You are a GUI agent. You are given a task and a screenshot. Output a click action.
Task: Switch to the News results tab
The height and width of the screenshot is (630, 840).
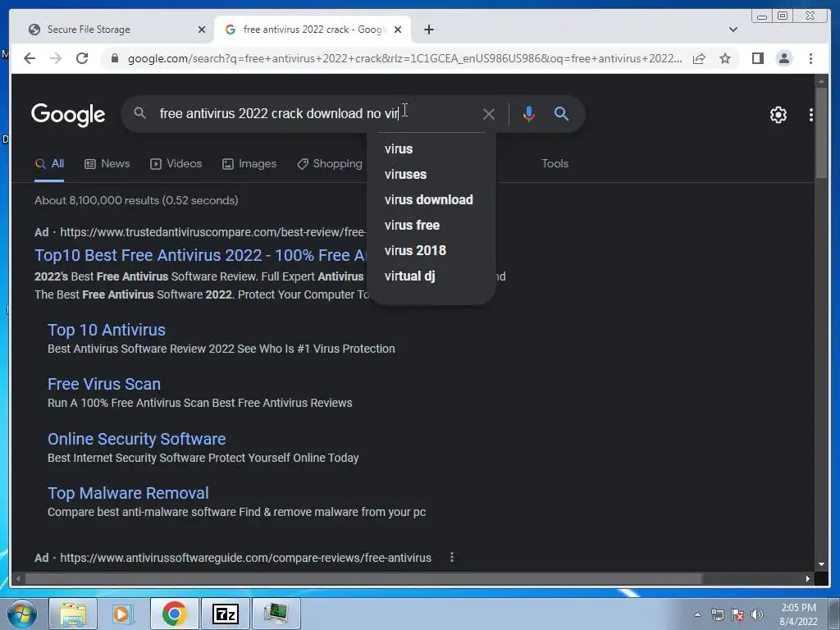point(107,163)
